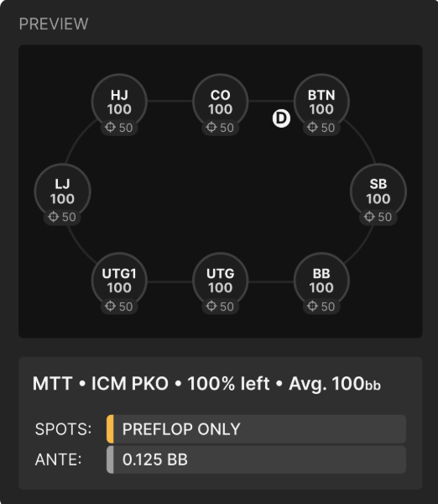Click the MTT ICM PKO summary heading
Viewport: 438px width, 504px height.
coord(206,384)
